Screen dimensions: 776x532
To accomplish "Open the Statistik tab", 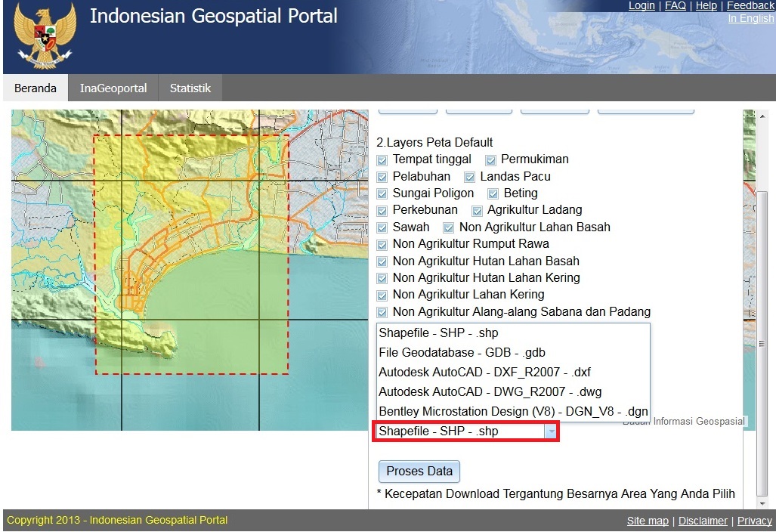I will tap(190, 88).
